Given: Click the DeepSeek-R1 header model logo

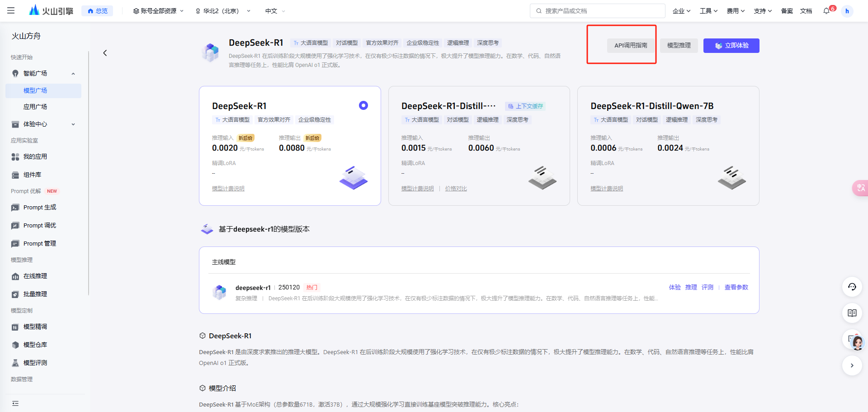Looking at the screenshot, I should pos(211,52).
